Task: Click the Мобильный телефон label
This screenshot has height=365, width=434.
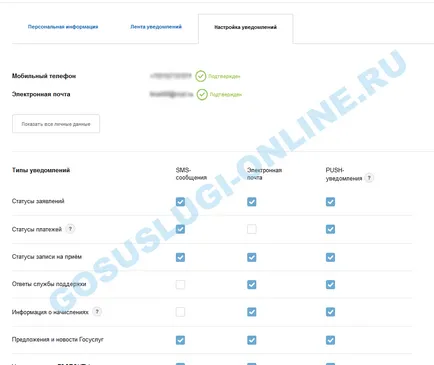Action: (44, 76)
